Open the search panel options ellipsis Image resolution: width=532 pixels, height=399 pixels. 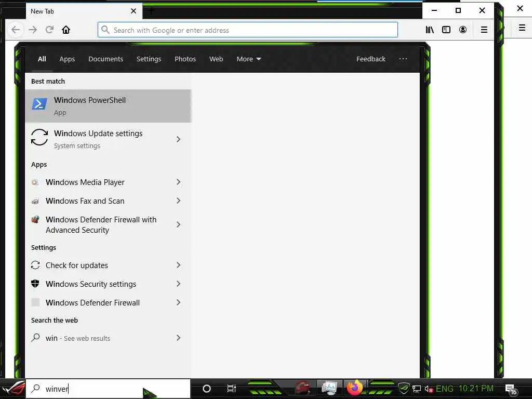(x=403, y=59)
